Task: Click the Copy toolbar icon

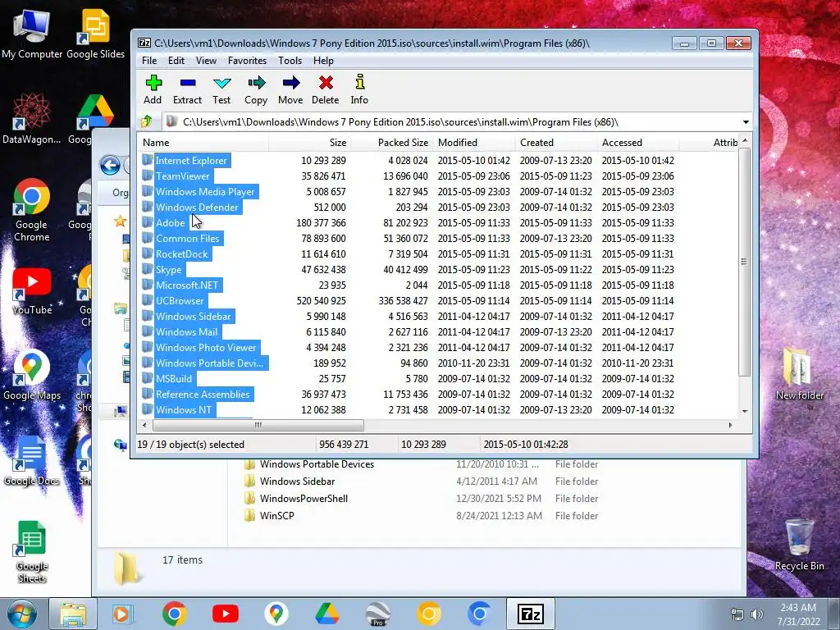Action: [256, 89]
